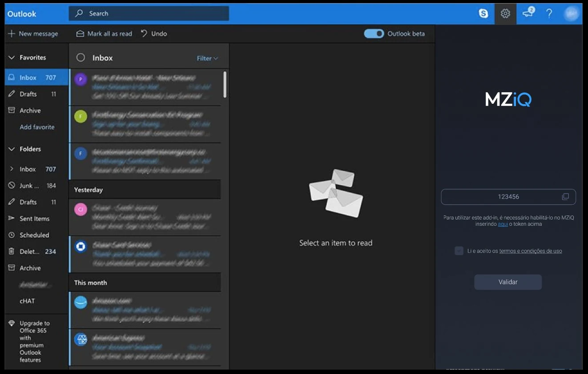Open the 'aqui' link
Screen dimensions: 588x374
[503, 224]
